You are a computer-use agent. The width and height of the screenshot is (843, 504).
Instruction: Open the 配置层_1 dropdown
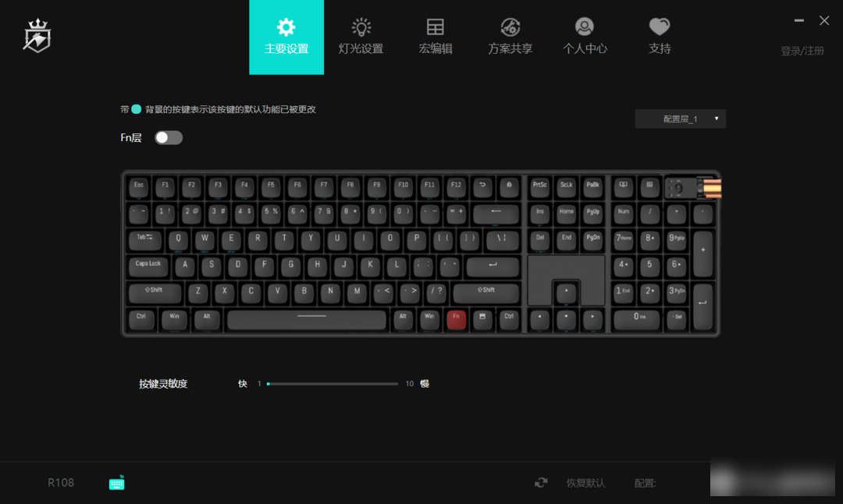680,119
